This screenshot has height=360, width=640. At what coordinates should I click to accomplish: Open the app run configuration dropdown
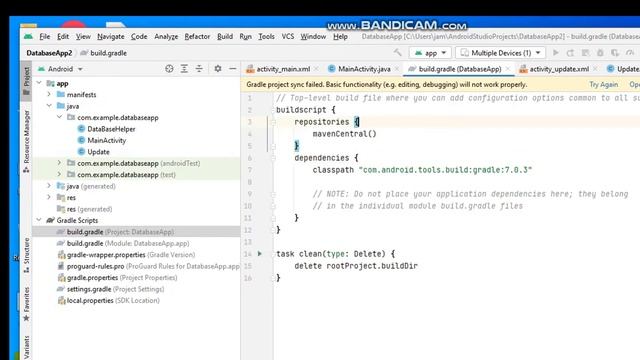pos(430,53)
